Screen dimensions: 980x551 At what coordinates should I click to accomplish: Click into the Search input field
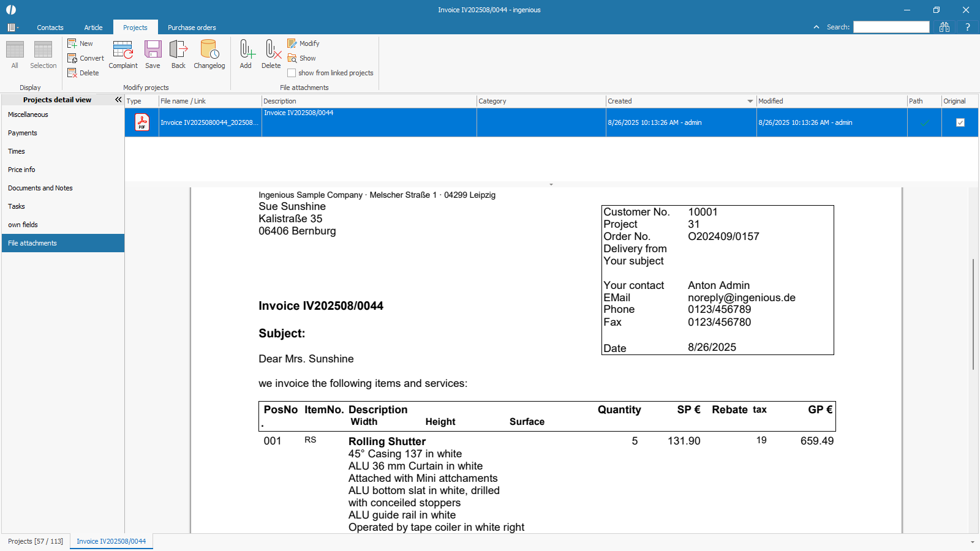click(x=891, y=27)
